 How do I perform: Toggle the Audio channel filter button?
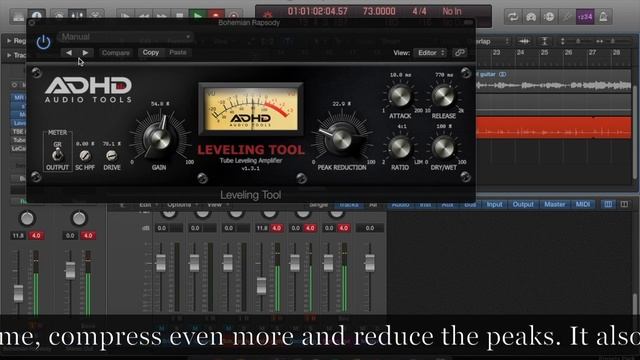tap(400, 204)
